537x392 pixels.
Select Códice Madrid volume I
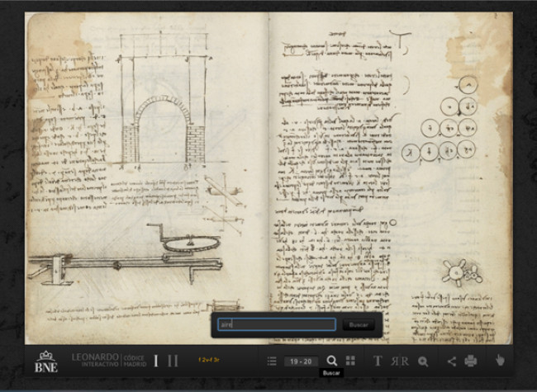click(x=156, y=361)
